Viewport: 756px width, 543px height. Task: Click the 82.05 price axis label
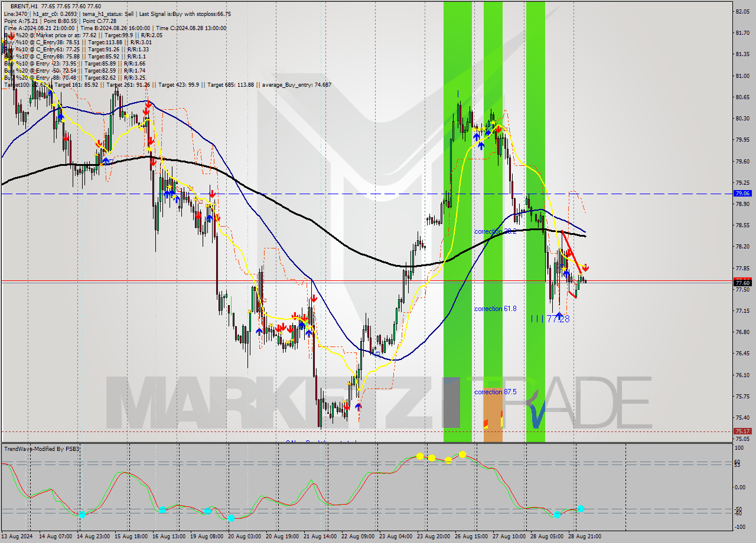point(742,11)
